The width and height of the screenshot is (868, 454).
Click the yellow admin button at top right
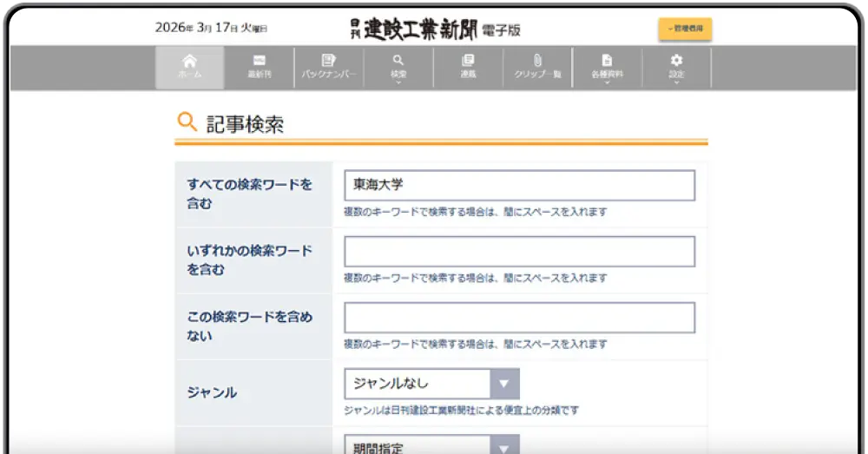[685, 29]
